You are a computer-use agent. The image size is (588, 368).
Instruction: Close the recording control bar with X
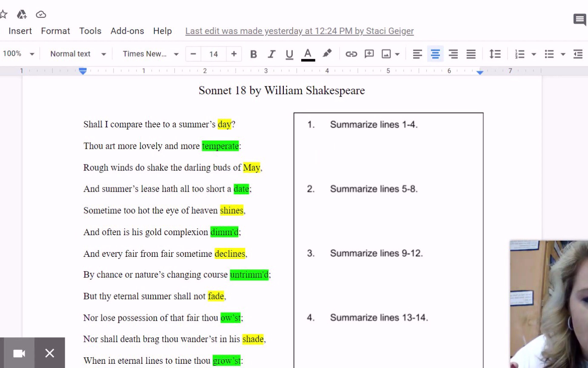point(50,353)
